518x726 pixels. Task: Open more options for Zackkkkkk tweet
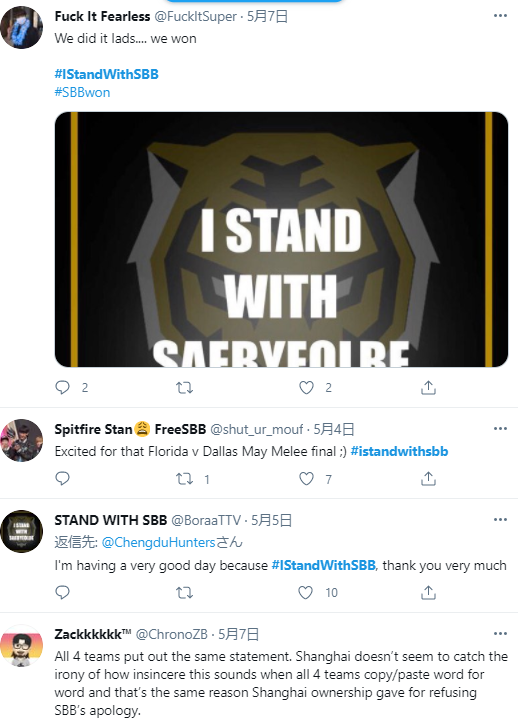[500, 633]
